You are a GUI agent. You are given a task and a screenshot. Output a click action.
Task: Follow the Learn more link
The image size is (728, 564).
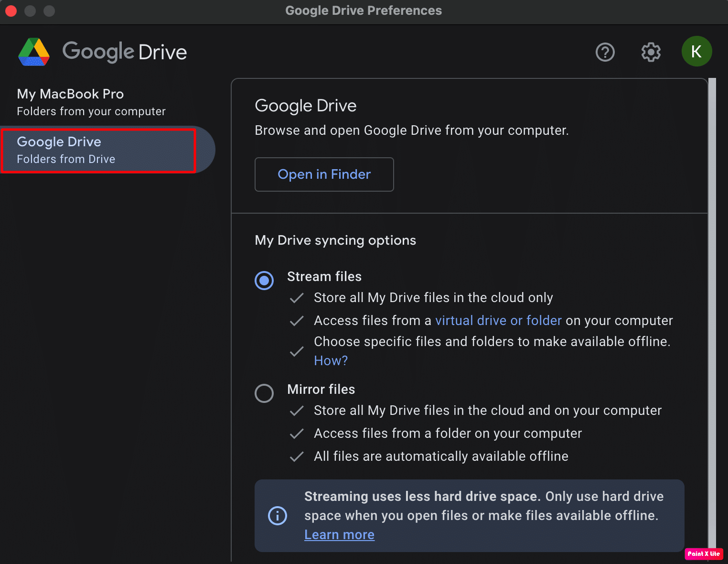click(x=339, y=535)
